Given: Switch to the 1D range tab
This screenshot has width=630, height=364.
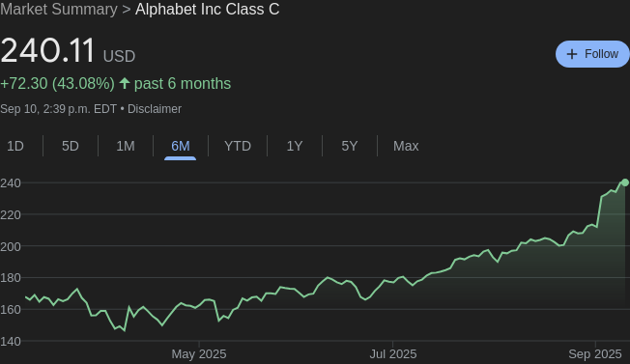Looking at the screenshot, I should pyautogui.click(x=15, y=146).
